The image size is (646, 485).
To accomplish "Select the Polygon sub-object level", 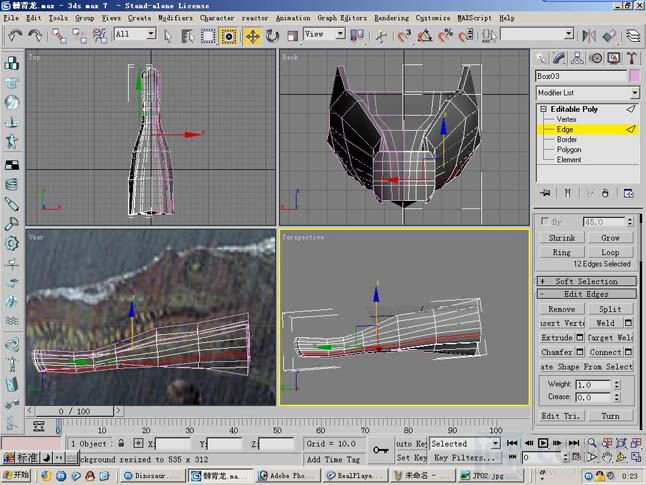I will (569, 150).
